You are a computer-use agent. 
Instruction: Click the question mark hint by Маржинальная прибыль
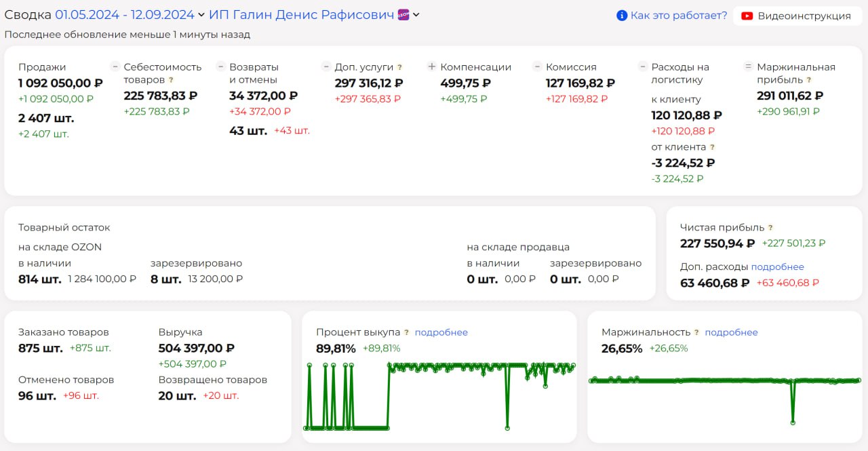(809, 80)
